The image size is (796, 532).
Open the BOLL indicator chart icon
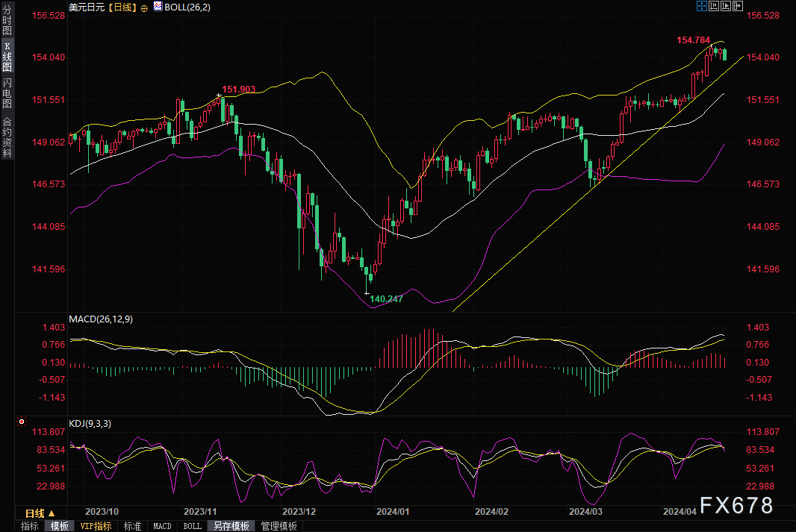click(x=158, y=7)
